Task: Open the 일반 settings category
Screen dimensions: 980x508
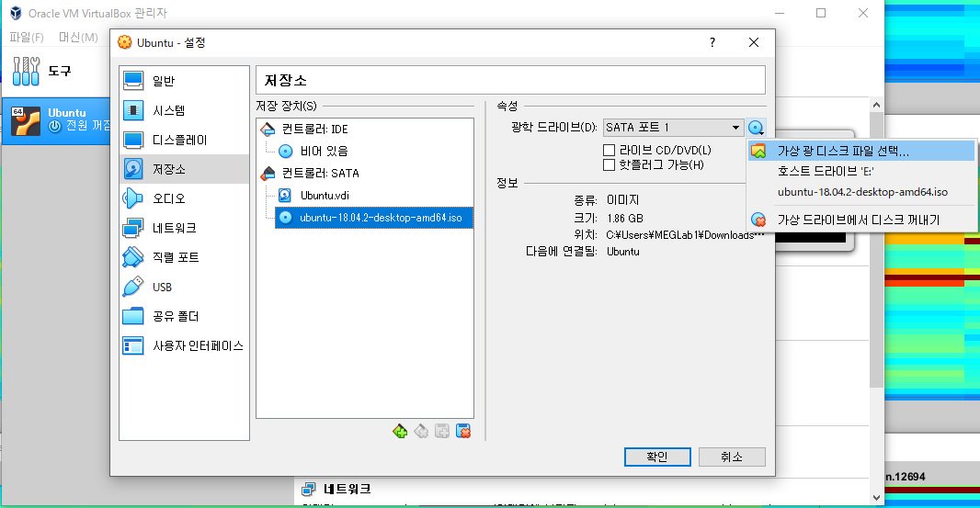Action: point(184,81)
